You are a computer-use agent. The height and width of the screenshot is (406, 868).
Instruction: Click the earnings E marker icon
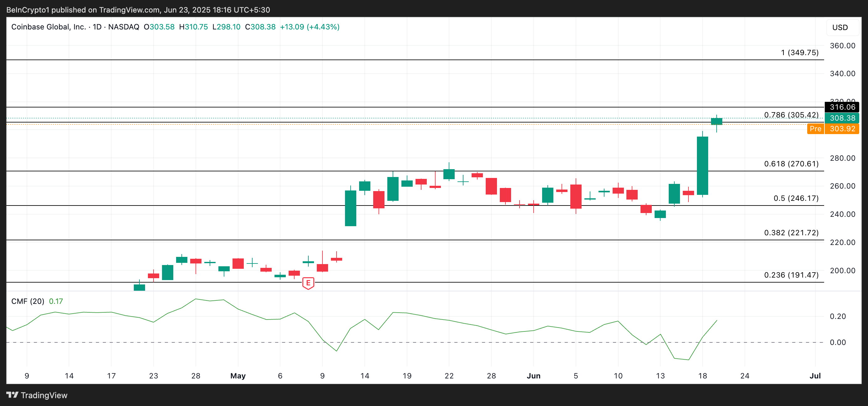click(308, 283)
